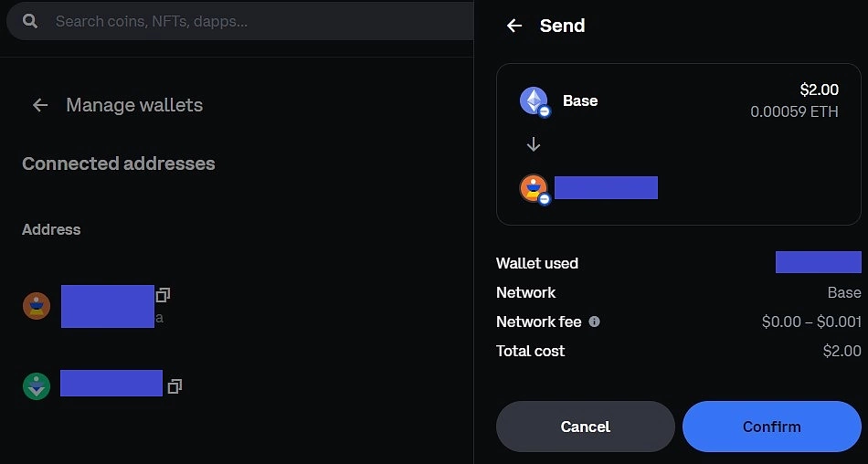This screenshot has height=464, width=868.
Task: Click the 0.00059 ETH amount
Action: pyautogui.click(x=794, y=111)
